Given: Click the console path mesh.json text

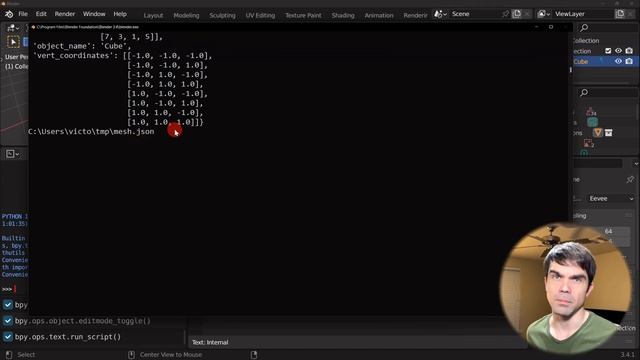Looking at the screenshot, I should click(91, 131).
